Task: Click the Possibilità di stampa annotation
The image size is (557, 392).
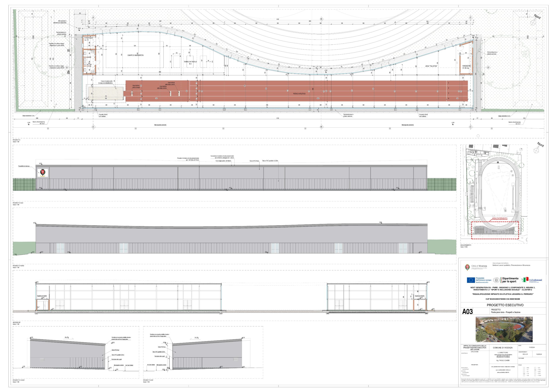Action: [24, 166]
